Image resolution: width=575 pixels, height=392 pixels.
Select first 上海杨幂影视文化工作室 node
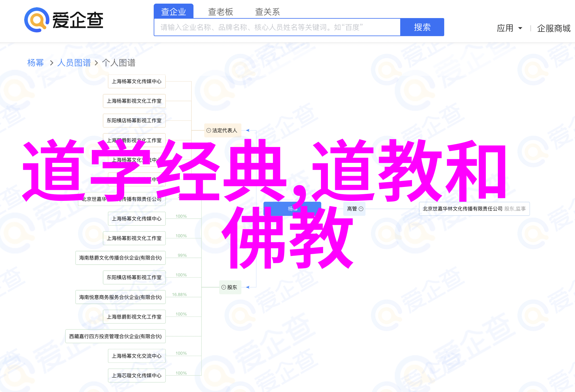click(x=134, y=101)
